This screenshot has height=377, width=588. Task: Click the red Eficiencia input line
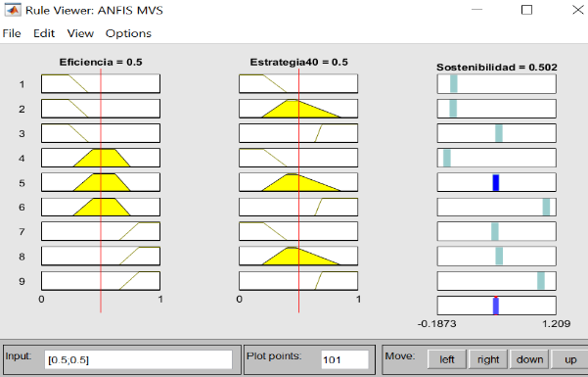pos(101,190)
